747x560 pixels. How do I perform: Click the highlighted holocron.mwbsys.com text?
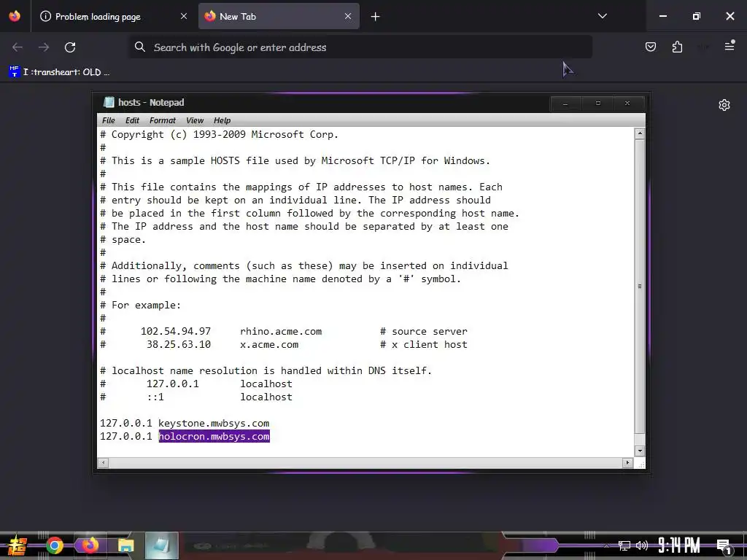tap(214, 436)
